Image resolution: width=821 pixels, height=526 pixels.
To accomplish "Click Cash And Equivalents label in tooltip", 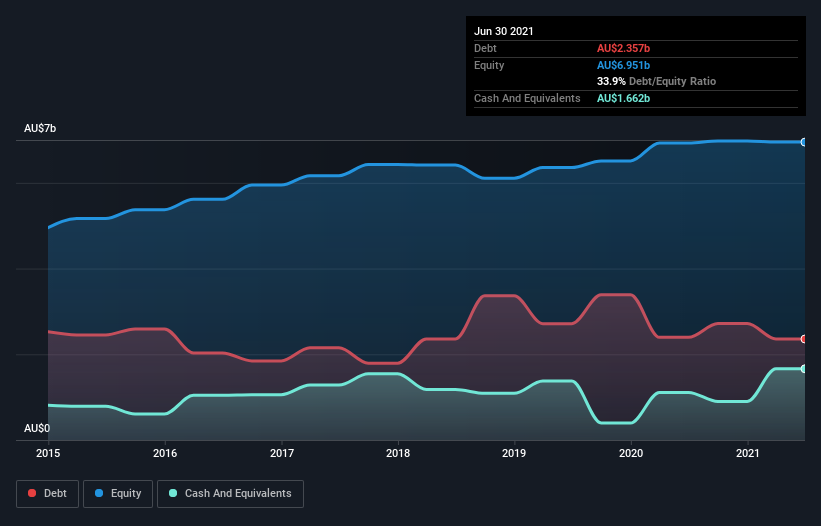I will [x=527, y=98].
